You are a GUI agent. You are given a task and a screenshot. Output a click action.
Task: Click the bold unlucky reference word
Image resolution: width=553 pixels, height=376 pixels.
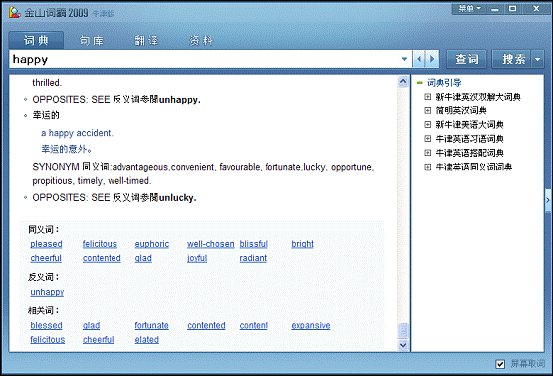click(x=177, y=198)
